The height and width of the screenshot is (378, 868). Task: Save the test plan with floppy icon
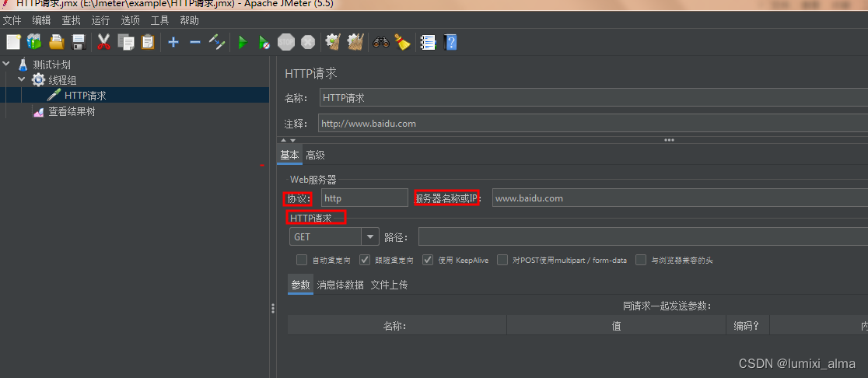coord(78,42)
